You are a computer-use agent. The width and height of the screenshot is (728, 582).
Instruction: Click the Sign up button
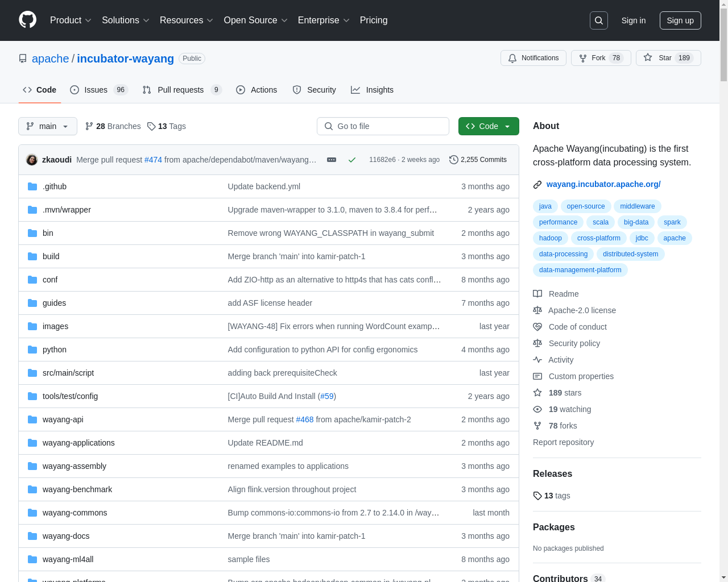(680, 20)
